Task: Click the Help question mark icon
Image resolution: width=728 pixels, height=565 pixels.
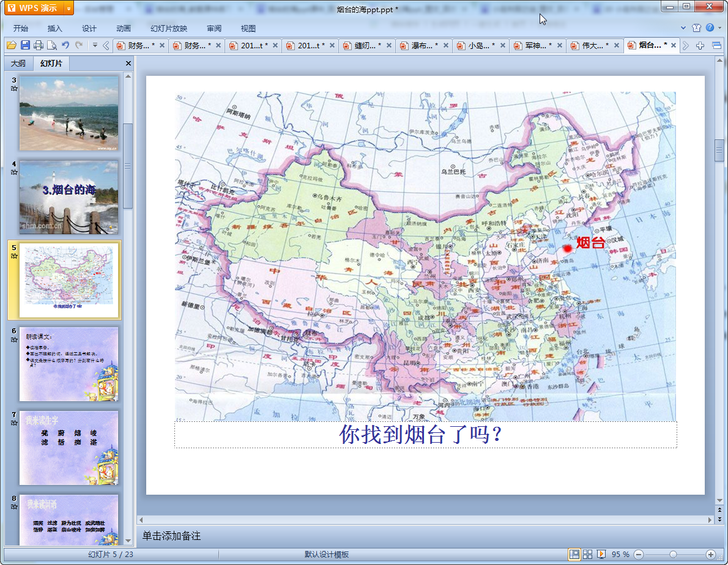Action: point(710,28)
